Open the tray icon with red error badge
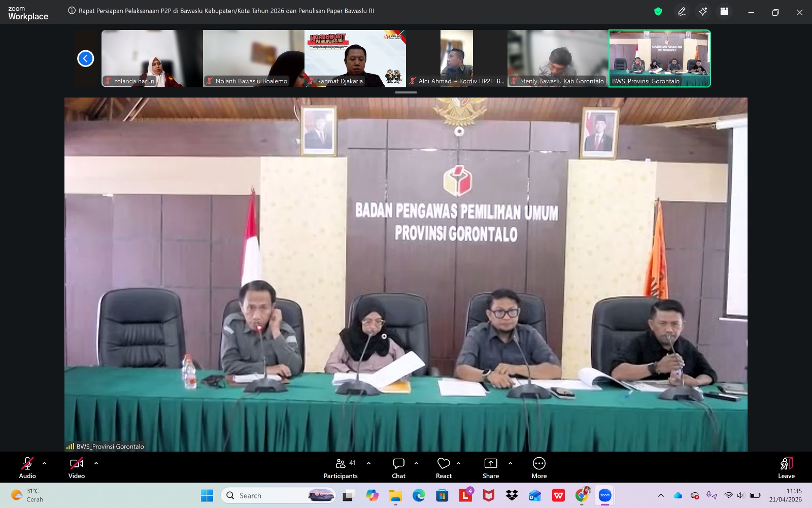Viewport: 812px width, 508px height. coord(695,495)
